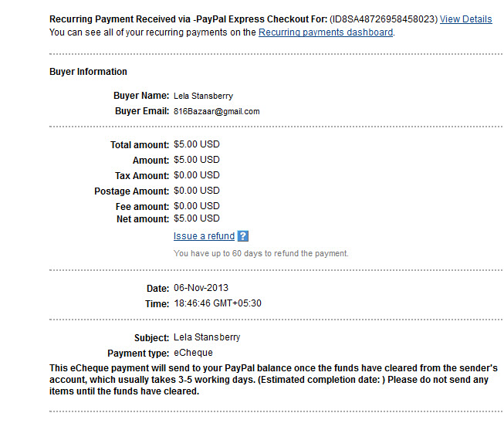Click the bold eCheque payment notice paragraph
Screen dimensions: 504x423
point(273,380)
